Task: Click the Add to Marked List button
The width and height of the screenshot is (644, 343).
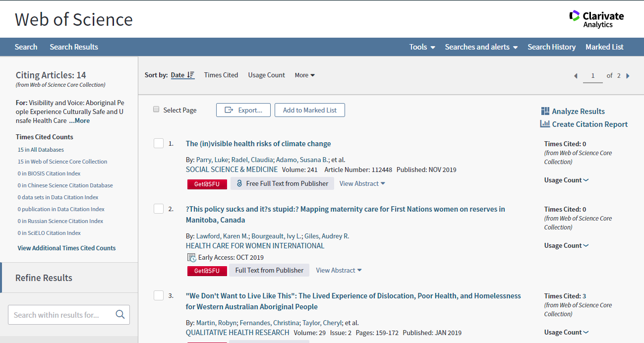Action: point(310,110)
